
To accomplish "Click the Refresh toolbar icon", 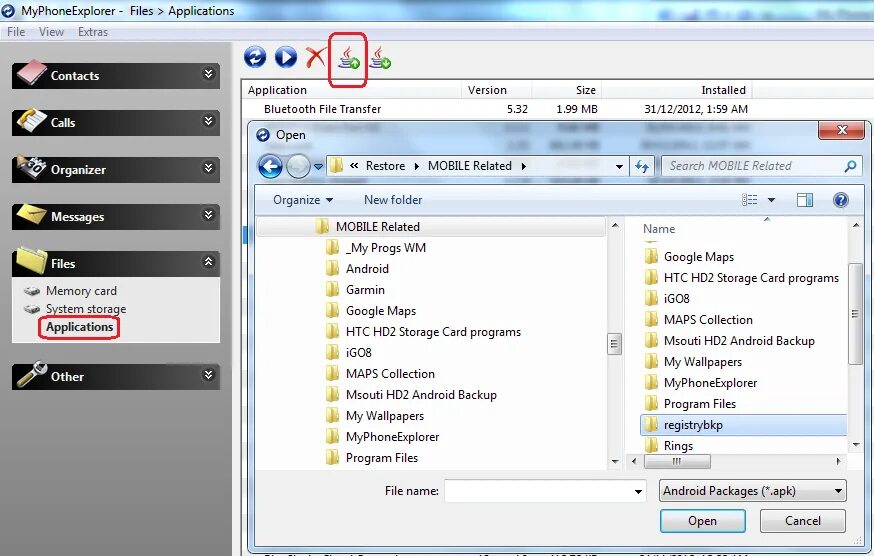I will 255,57.
